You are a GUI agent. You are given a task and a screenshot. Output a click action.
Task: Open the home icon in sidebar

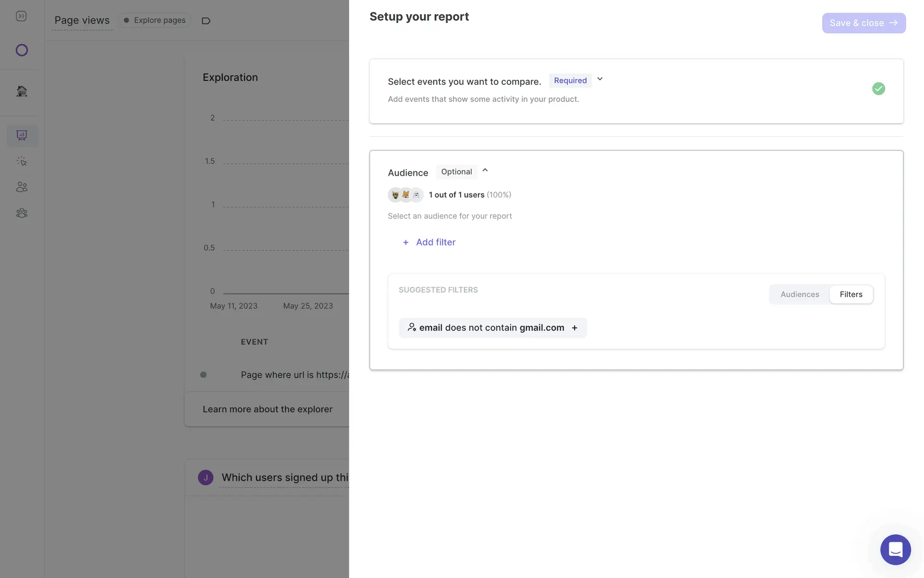(x=22, y=91)
